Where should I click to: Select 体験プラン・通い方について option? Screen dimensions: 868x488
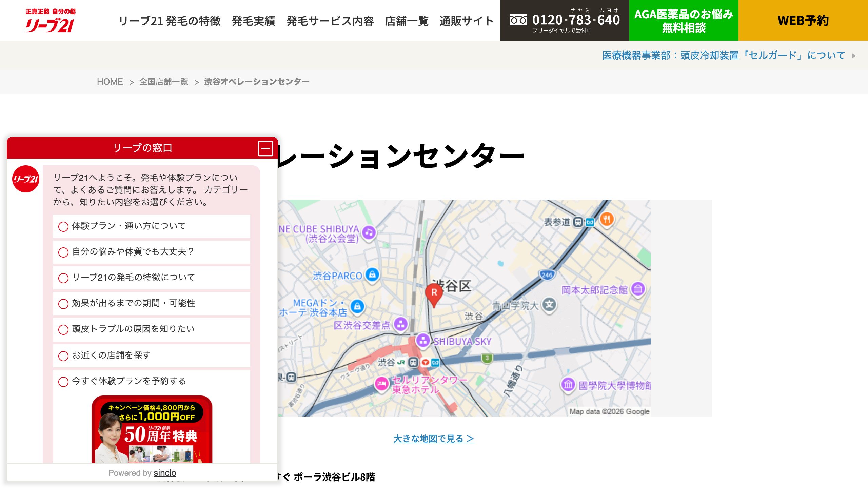[x=152, y=226]
